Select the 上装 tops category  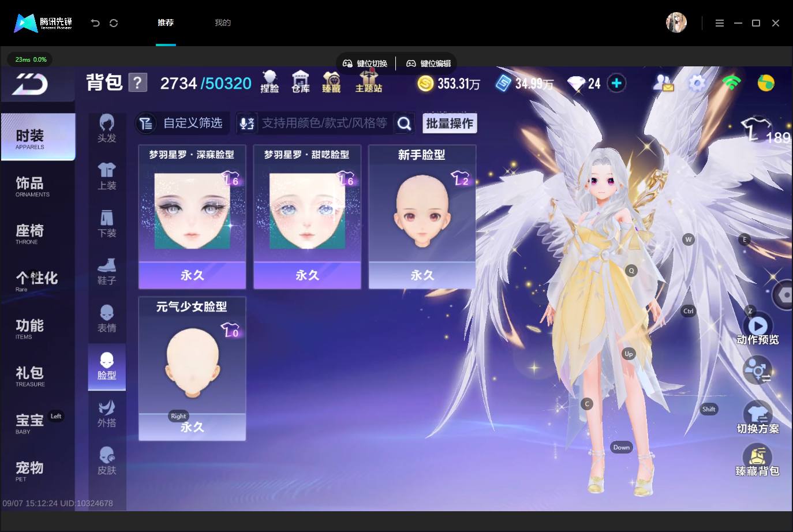pyautogui.click(x=107, y=176)
